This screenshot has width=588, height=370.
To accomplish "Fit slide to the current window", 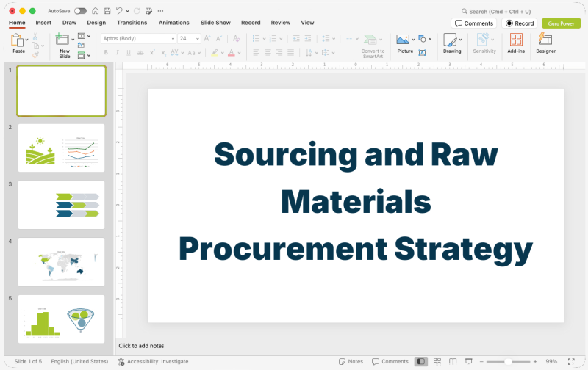I will coord(571,361).
